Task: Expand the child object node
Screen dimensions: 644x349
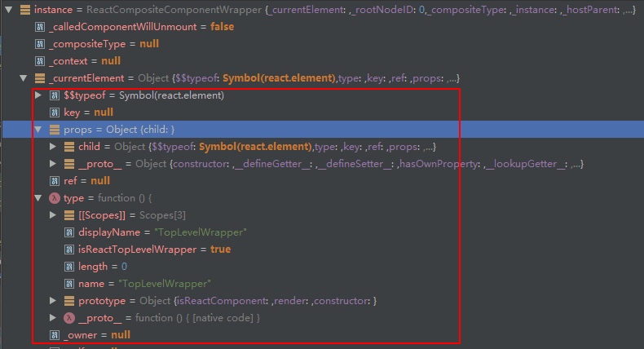Action: tap(53, 147)
